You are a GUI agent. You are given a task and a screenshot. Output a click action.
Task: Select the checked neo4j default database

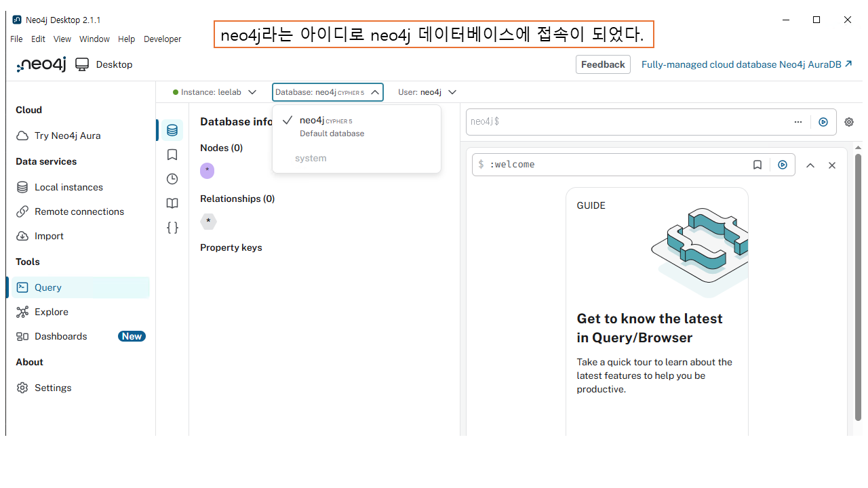325,126
